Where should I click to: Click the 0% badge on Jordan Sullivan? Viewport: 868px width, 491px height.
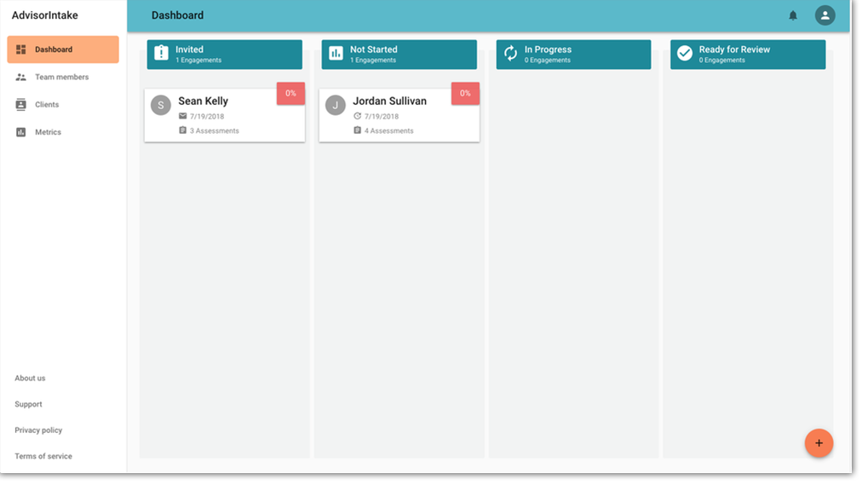tap(465, 94)
